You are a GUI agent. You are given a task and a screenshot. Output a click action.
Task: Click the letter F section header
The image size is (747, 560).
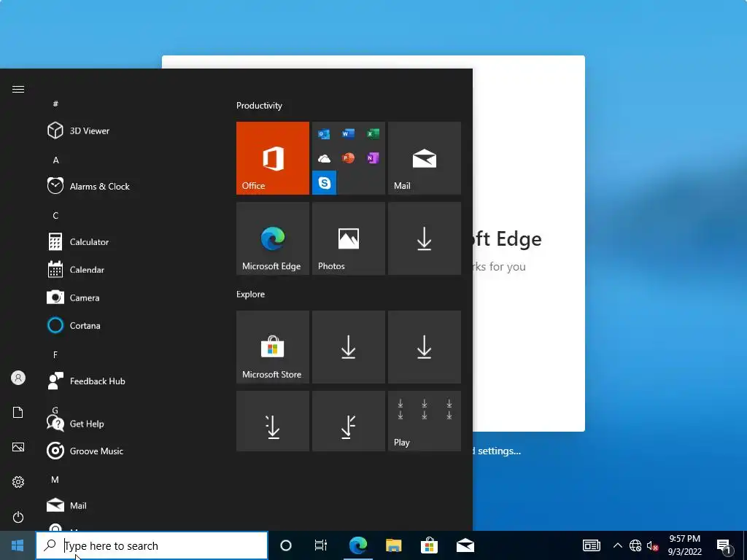click(55, 355)
